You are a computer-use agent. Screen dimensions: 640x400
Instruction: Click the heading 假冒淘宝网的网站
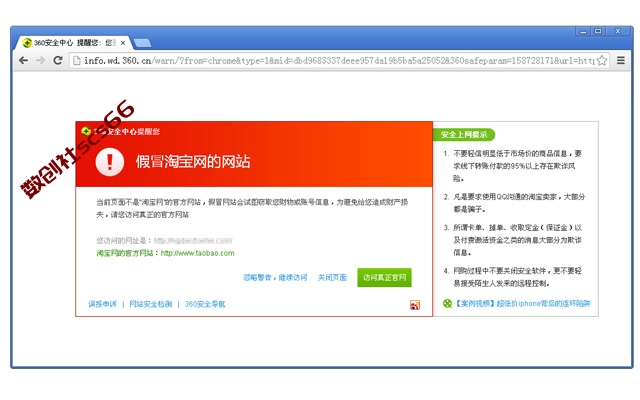193,162
